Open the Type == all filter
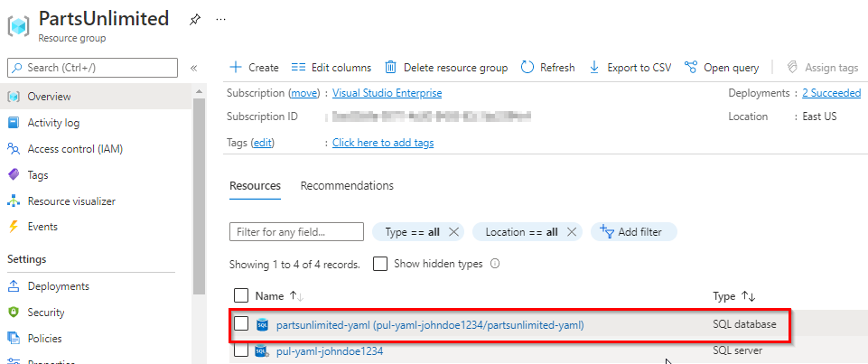 tap(412, 232)
